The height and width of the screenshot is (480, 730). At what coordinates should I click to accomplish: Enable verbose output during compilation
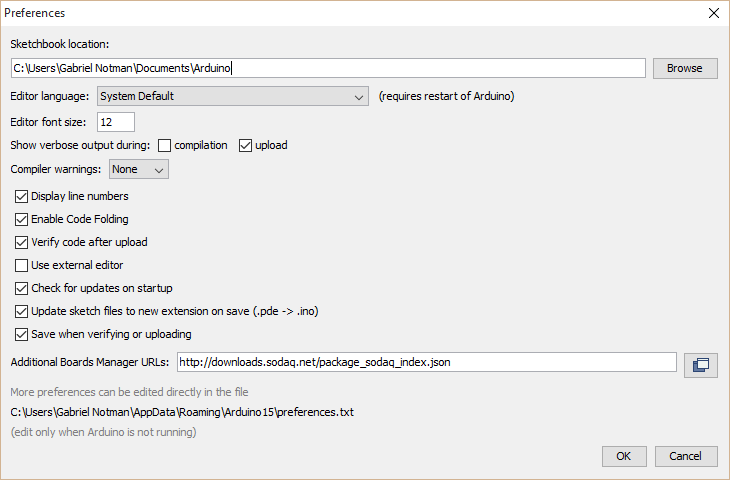click(164, 146)
